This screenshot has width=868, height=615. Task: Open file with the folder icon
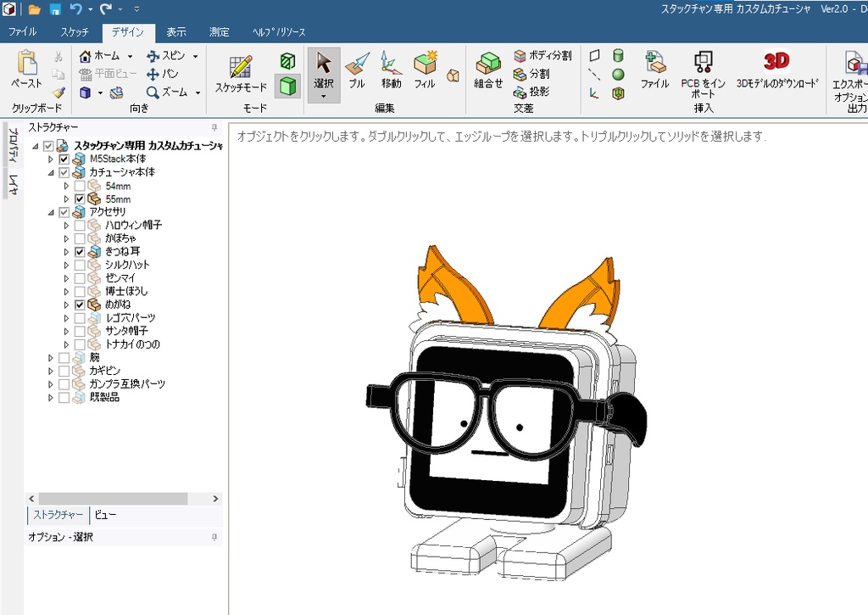click(x=34, y=9)
